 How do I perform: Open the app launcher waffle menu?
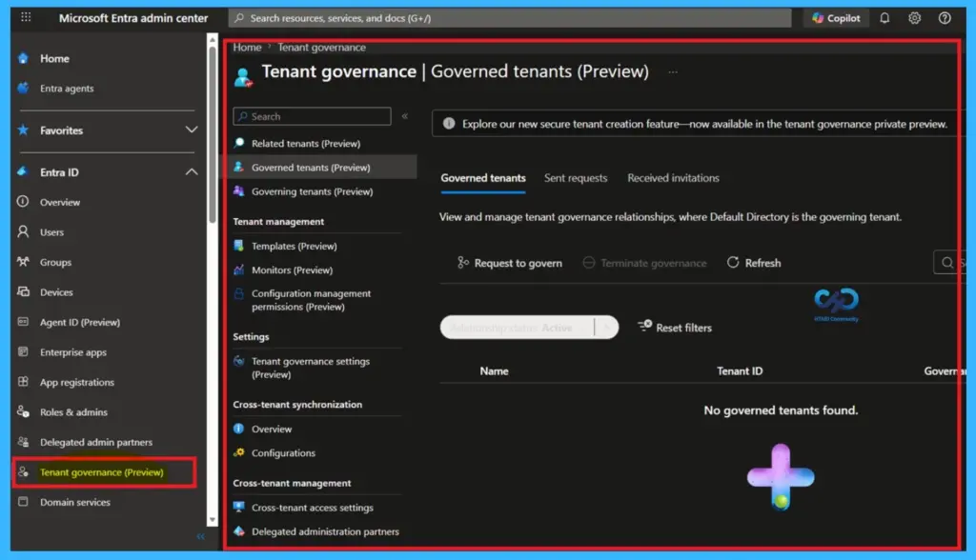(x=26, y=17)
